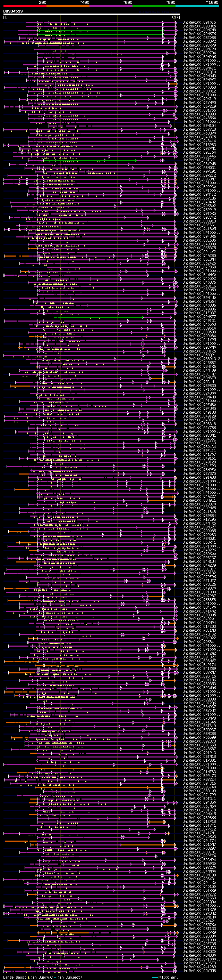Select hit label UniRef100_B9IAD8
The height and width of the screenshot is (980, 222).
(199, 477)
